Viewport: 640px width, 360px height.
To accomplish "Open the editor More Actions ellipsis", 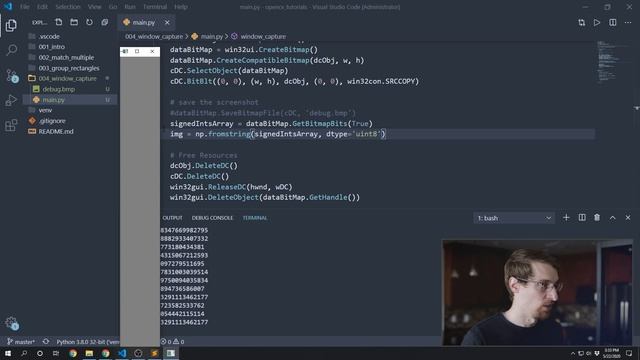I will click(628, 22).
